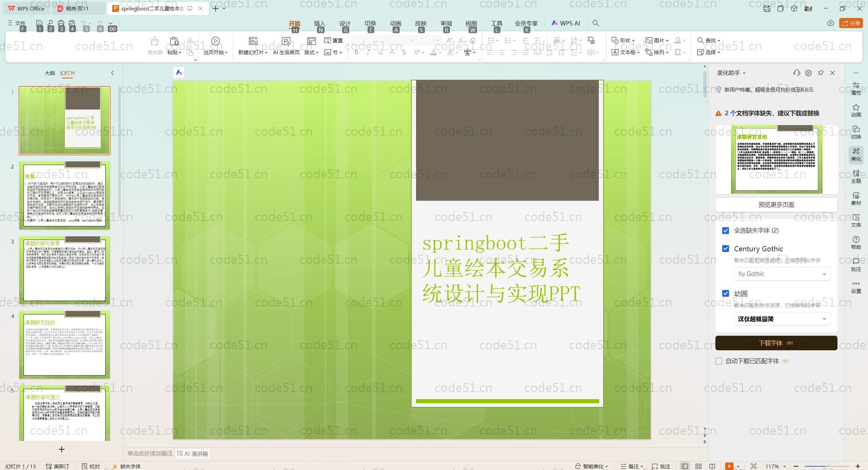Viewport: 868px width, 470px height.
Task: Open the Theme sidebar panel icon
Action: (x=856, y=176)
